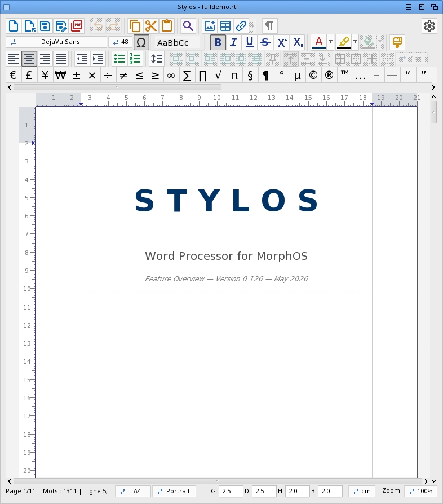
Task: Insert the square root symbol
Action: pos(219,75)
